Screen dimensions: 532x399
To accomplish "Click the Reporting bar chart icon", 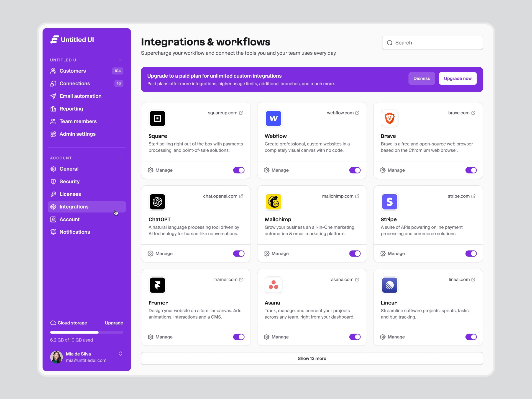I will coord(53,109).
